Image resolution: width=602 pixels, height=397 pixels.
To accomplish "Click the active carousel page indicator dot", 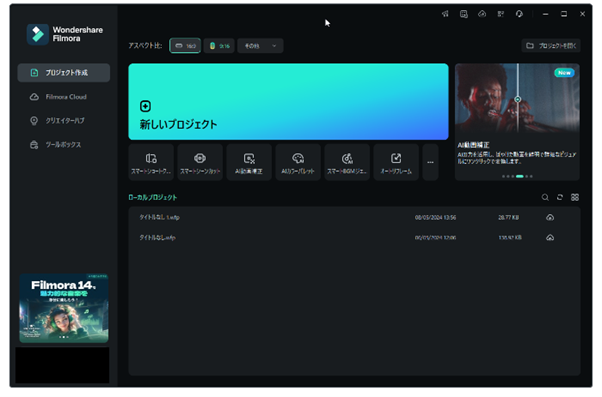I will tap(519, 176).
